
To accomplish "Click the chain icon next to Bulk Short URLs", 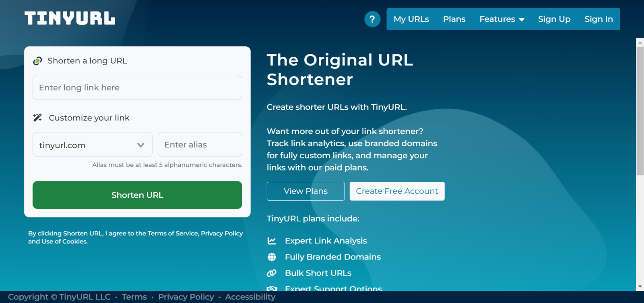I will (x=272, y=273).
